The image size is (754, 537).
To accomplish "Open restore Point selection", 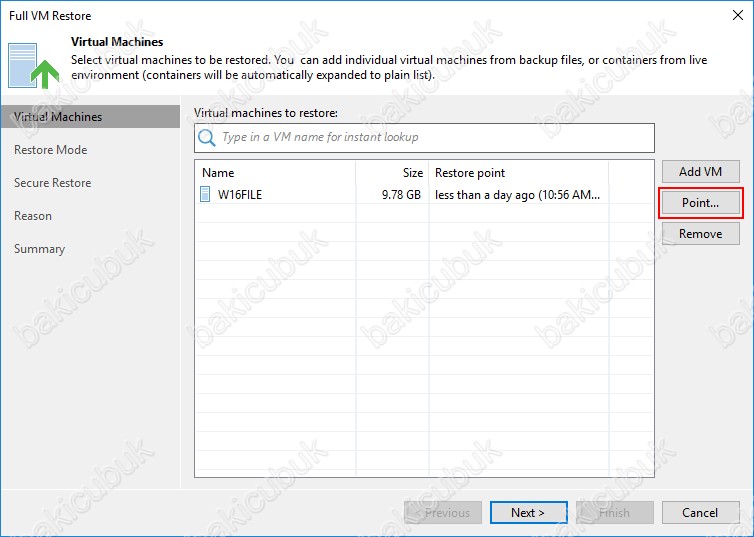I will (x=701, y=203).
